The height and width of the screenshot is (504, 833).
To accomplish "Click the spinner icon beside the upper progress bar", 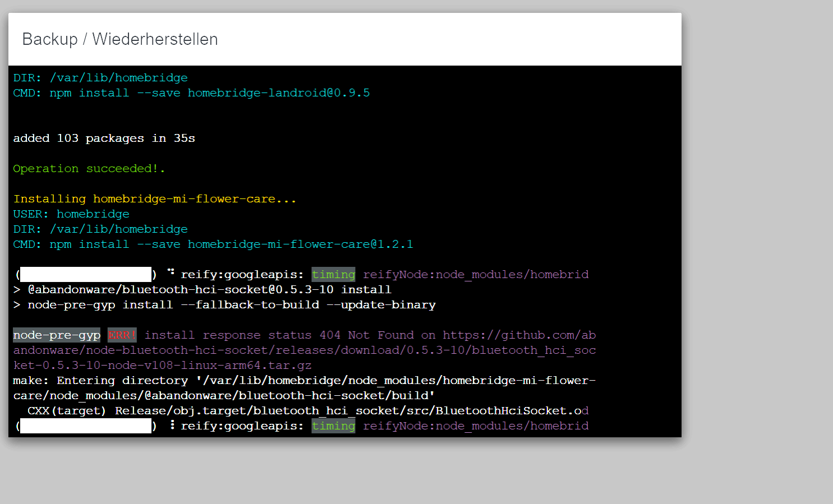I will (x=171, y=273).
